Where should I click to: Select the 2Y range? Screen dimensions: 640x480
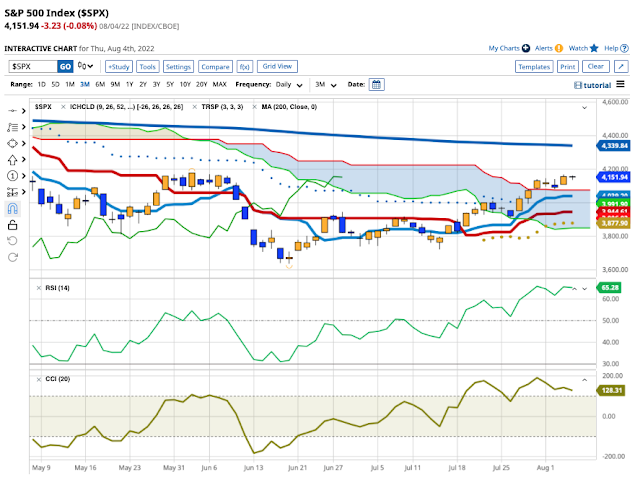point(143,84)
